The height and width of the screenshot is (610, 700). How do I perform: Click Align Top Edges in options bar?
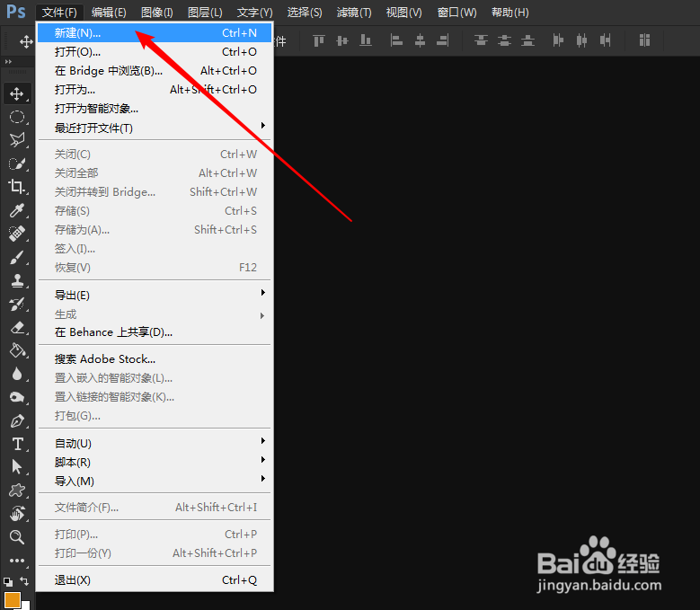coord(319,40)
